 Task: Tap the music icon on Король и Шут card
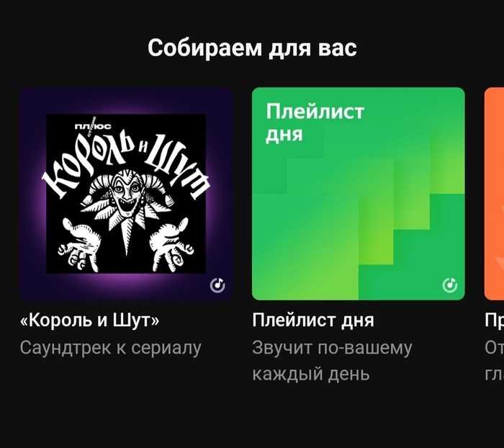tap(217, 285)
